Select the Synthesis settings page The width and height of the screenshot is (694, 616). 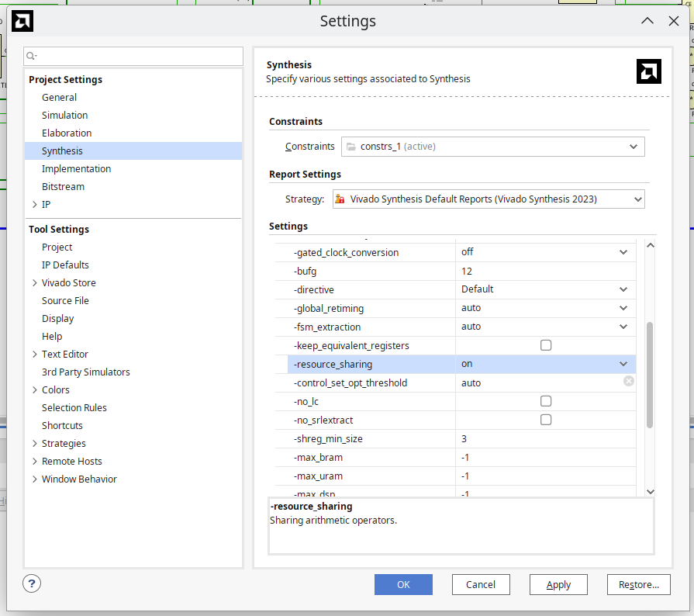tap(133, 151)
